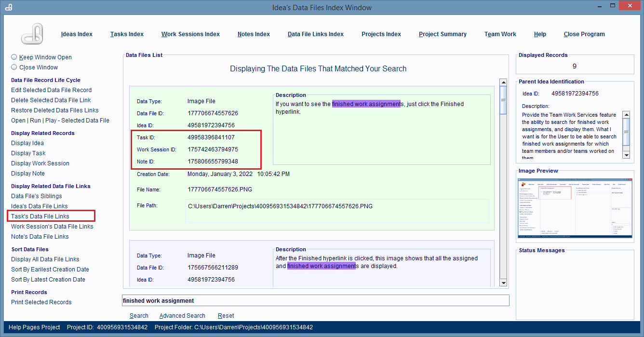Click Data File's Siblings link
The height and width of the screenshot is (337, 644).
(x=37, y=196)
